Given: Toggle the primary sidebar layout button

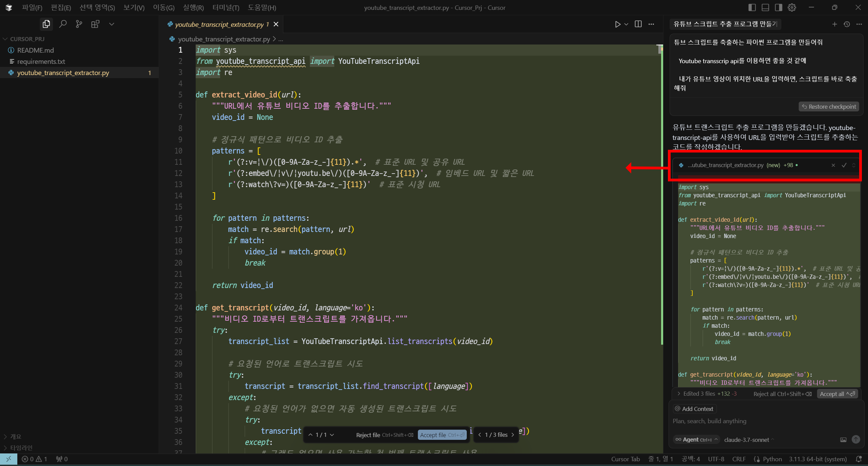Looking at the screenshot, I should pos(752,7).
